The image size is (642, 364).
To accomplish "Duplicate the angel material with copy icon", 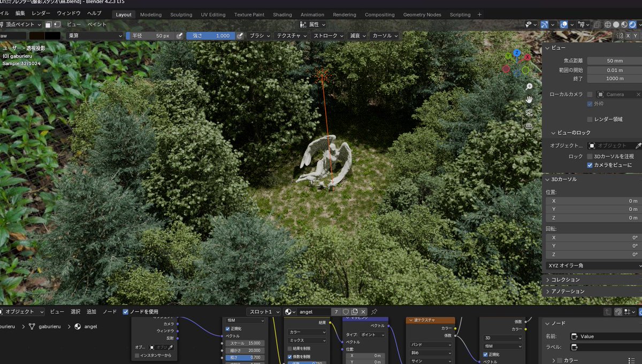I will pos(354,312).
